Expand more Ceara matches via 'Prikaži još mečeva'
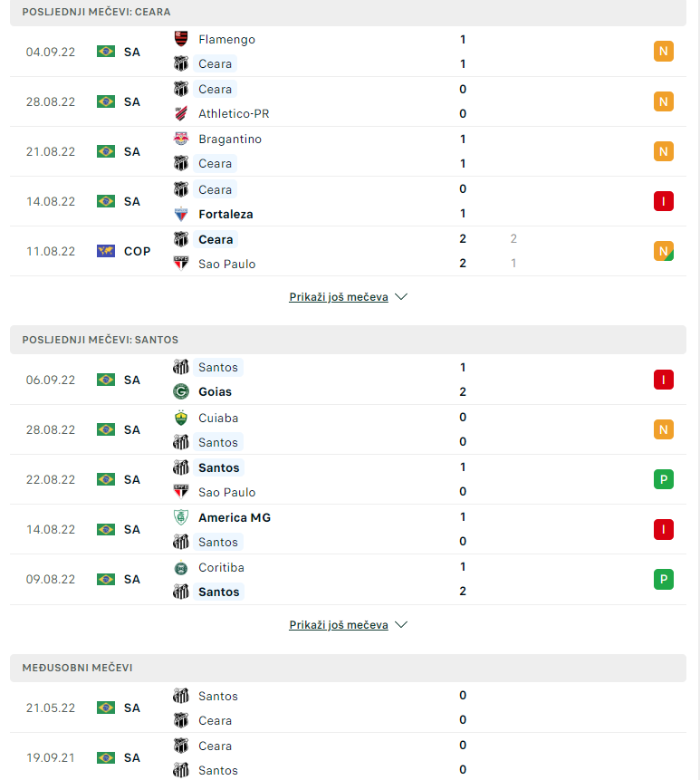The image size is (700, 780). (x=339, y=297)
